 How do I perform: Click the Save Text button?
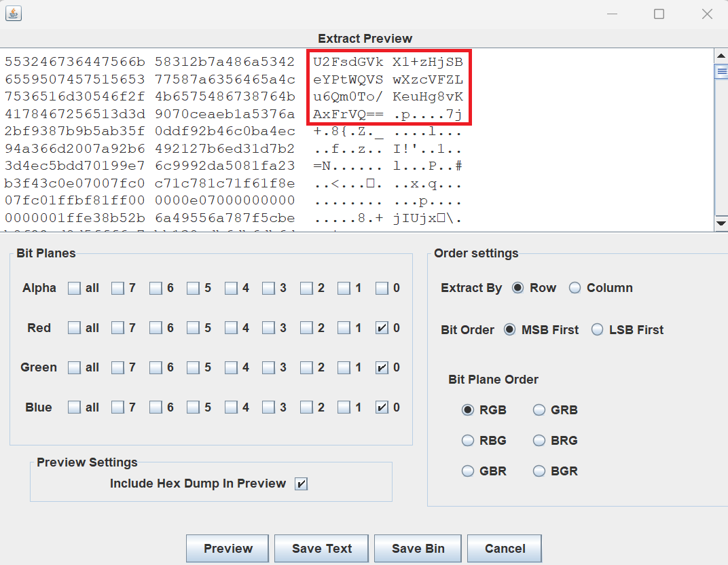[x=321, y=549]
